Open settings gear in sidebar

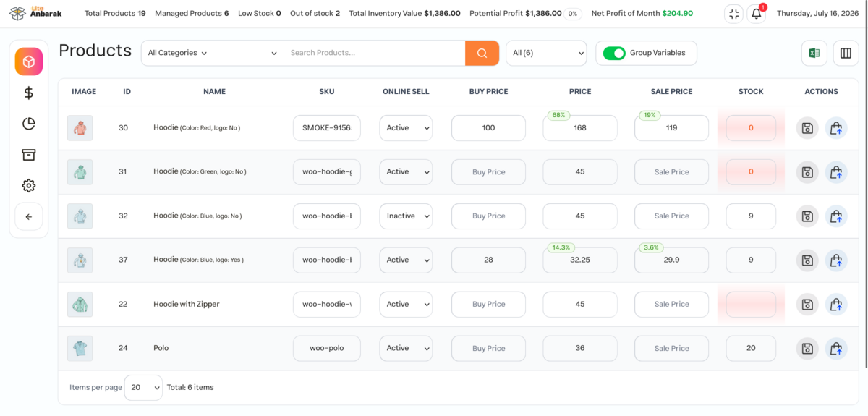pyautogui.click(x=29, y=186)
